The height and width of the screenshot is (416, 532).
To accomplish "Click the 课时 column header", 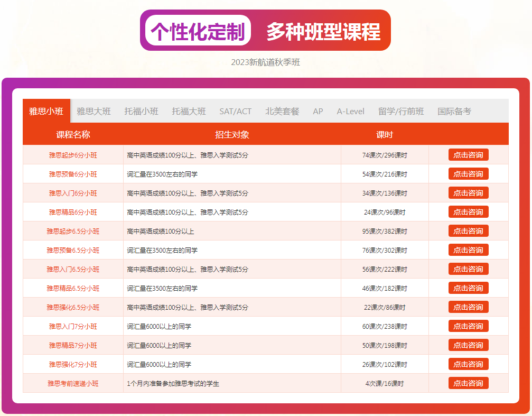I will pos(385,134).
